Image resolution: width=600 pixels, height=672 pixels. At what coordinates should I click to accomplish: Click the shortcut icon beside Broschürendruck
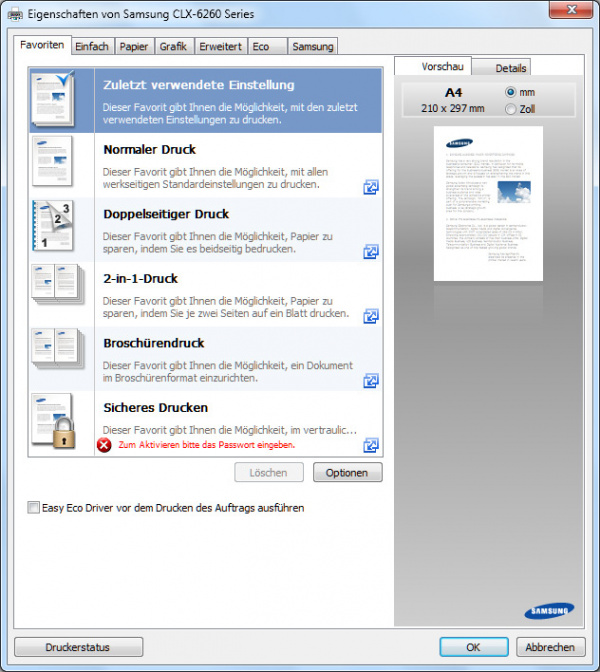tap(371, 381)
